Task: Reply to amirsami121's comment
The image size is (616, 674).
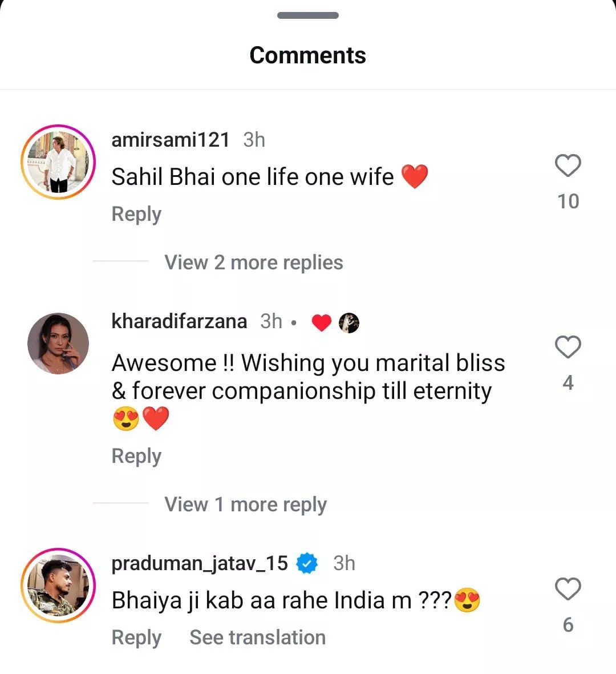Action: point(136,214)
